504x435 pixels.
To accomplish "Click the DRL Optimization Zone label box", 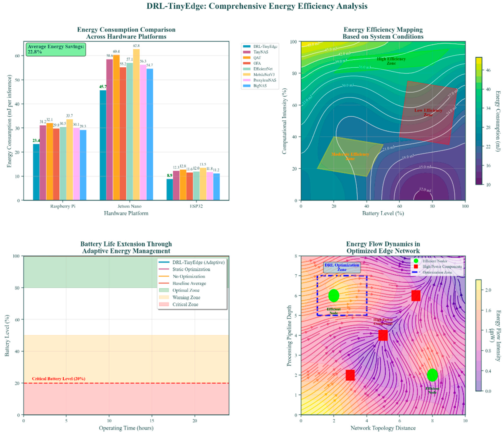I will coord(342,267).
